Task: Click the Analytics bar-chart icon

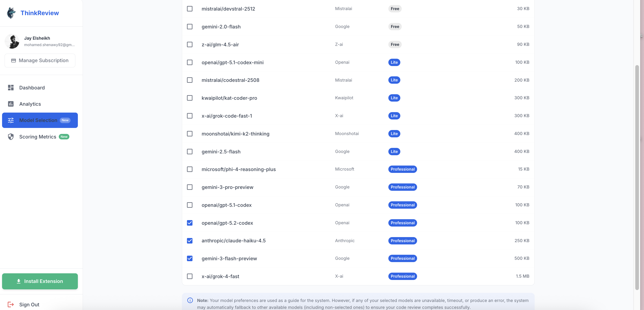Action: pyautogui.click(x=11, y=104)
